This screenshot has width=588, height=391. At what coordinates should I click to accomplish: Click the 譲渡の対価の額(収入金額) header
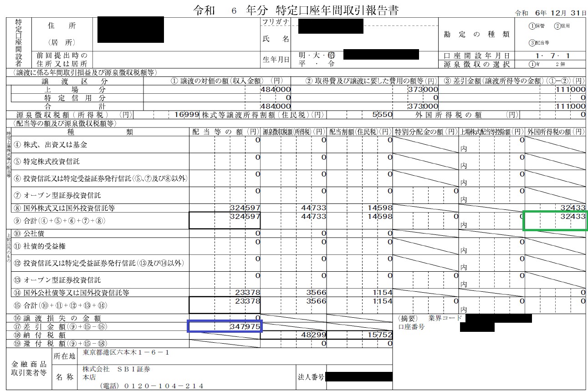point(228,81)
